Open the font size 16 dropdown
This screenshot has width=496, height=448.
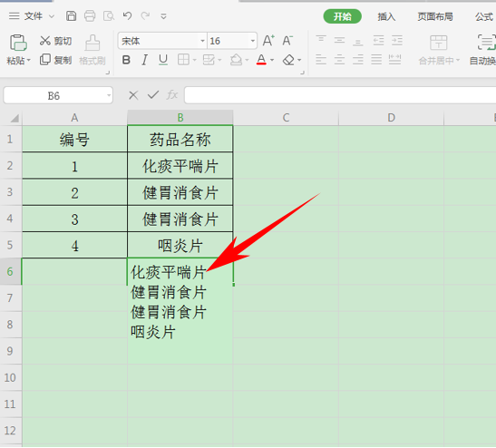tap(252, 41)
